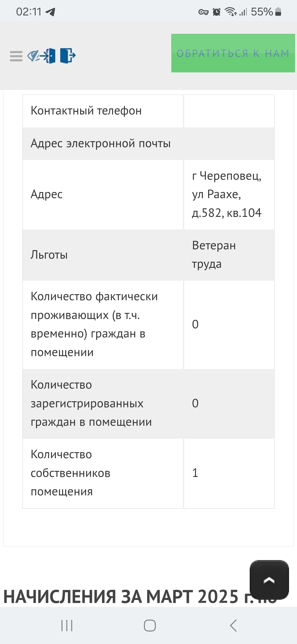Image resolution: width=297 pixels, height=644 pixels.
Task: Tap the Android back arrow
Action: 233,626
